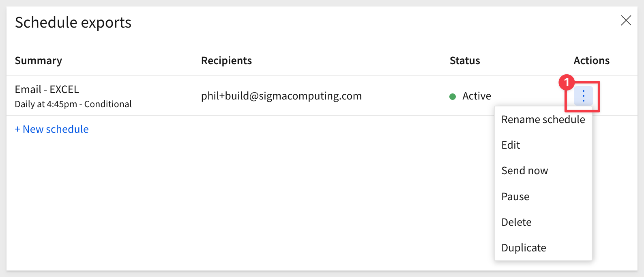Click the Summary column header
The width and height of the screenshot is (644, 277).
coord(39,61)
